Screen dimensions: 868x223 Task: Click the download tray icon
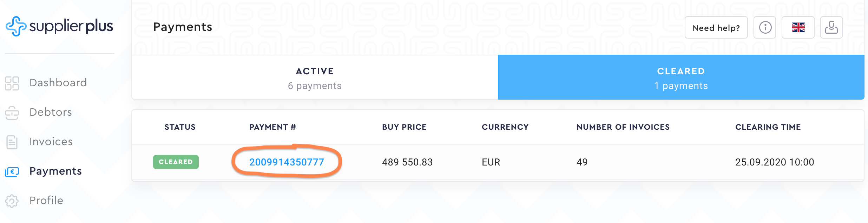pyautogui.click(x=831, y=27)
